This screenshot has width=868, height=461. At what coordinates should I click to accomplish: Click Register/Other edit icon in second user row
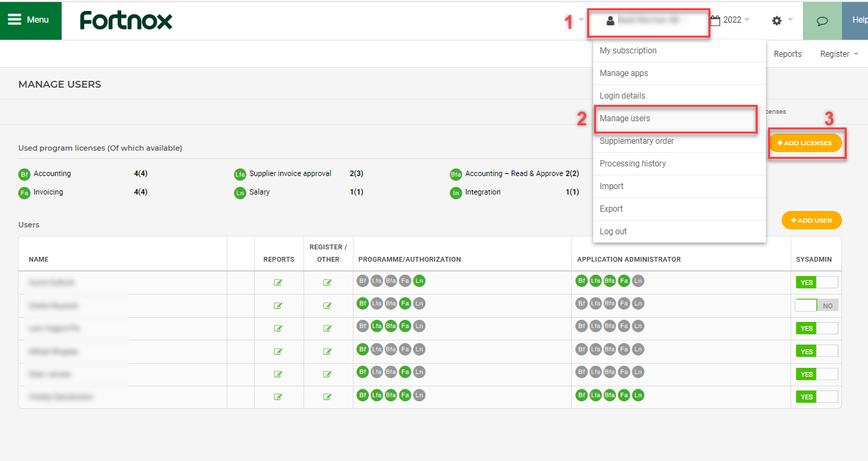click(327, 306)
